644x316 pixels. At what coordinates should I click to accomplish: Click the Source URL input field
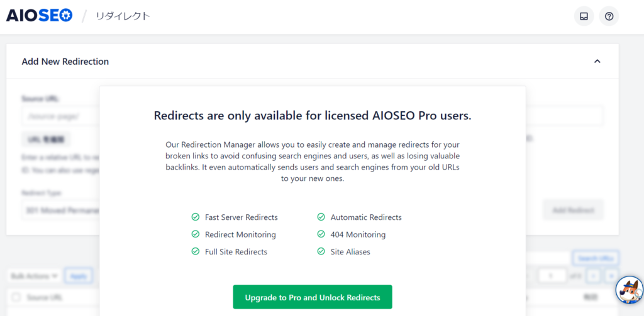tap(60, 116)
